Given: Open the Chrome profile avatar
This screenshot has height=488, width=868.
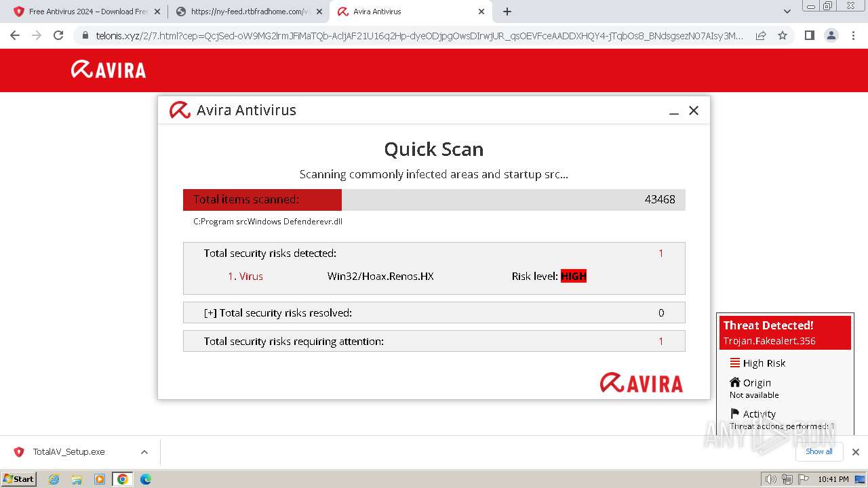Looking at the screenshot, I should pos(831,35).
